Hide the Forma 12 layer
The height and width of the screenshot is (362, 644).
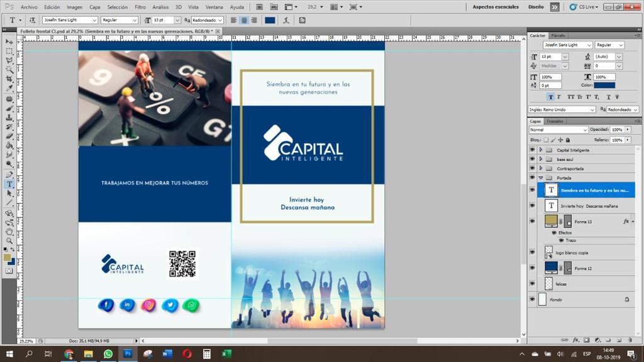[532, 268]
